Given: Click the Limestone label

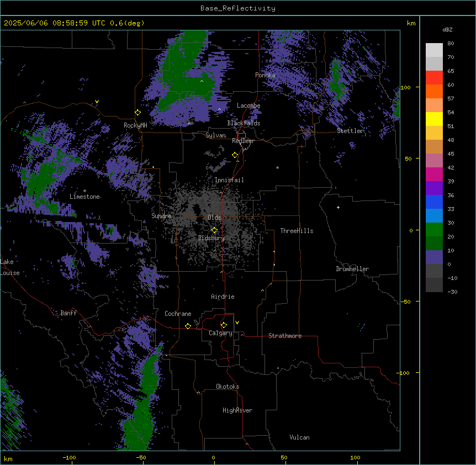Looking at the screenshot, I should click(84, 197).
